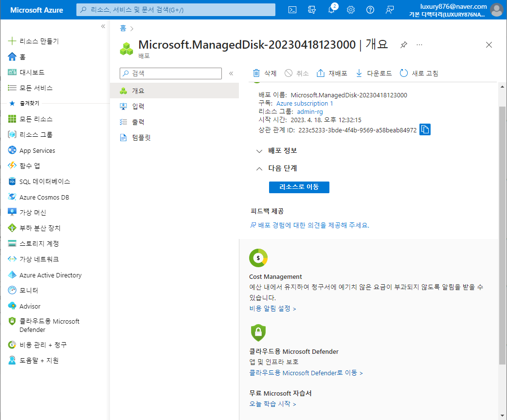
Task: Copy the correlation ID
Action: click(425, 129)
